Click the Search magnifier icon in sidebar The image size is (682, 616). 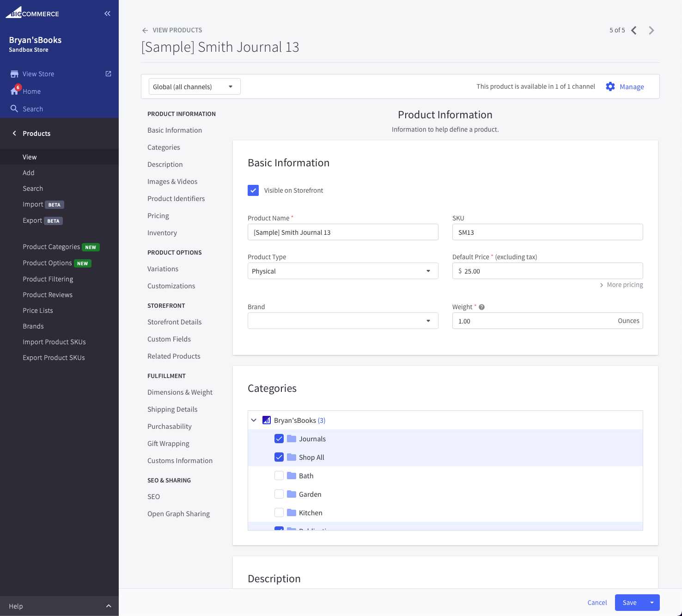(14, 109)
